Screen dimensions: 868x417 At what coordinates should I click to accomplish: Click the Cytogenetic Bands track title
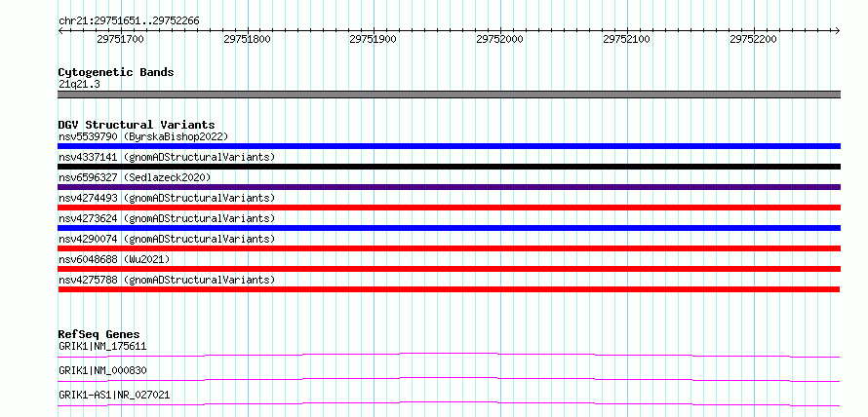[116, 72]
